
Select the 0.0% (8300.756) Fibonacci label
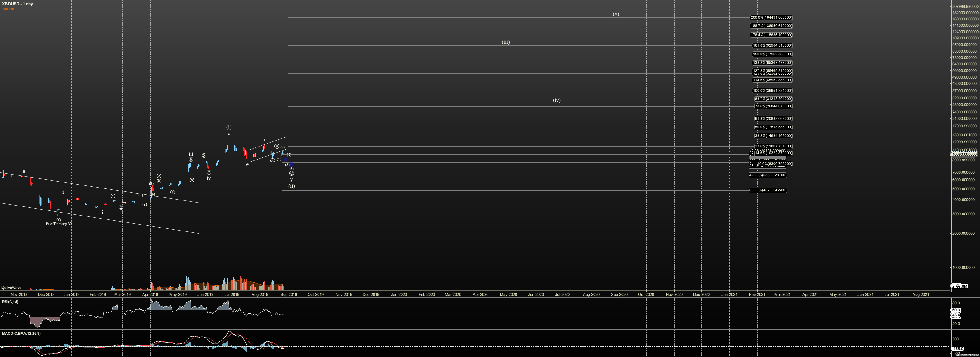tap(775, 164)
